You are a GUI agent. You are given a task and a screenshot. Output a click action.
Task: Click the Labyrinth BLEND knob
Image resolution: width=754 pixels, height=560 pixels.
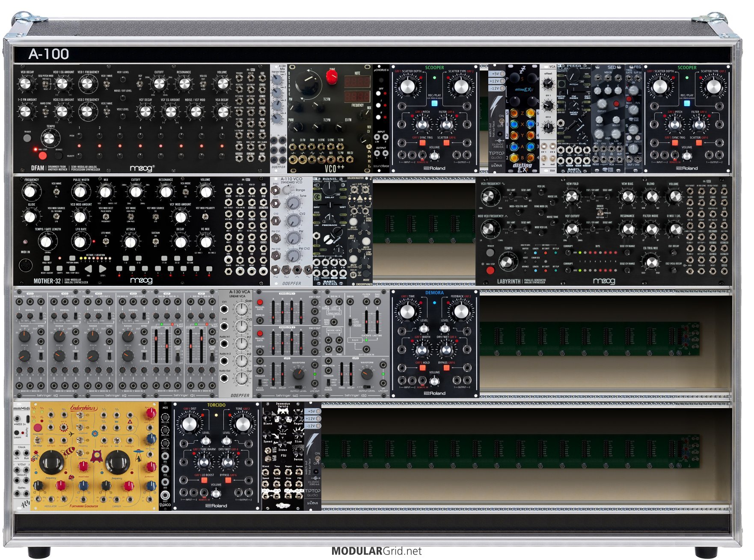pos(651,197)
